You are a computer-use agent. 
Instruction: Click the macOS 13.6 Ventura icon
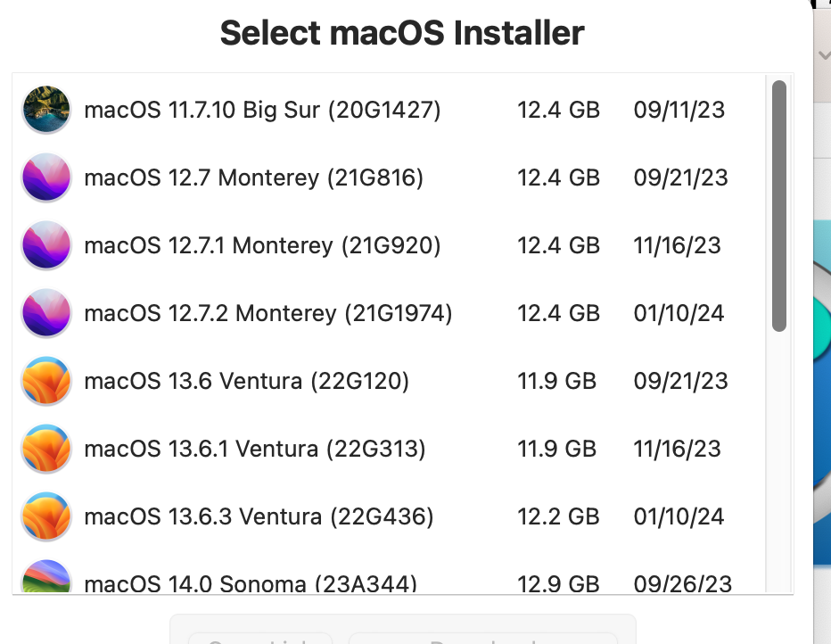pyautogui.click(x=45, y=381)
